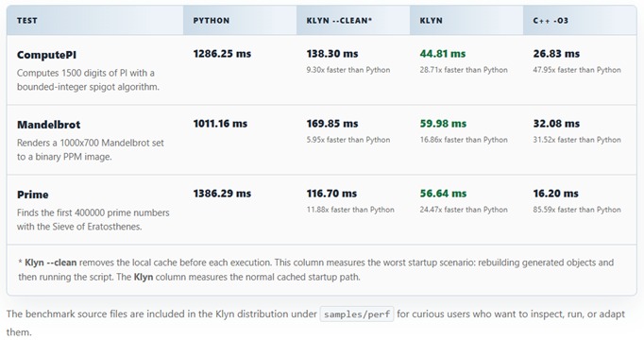
Task: Click the 1011.16 ms Python value
Action: (x=220, y=124)
